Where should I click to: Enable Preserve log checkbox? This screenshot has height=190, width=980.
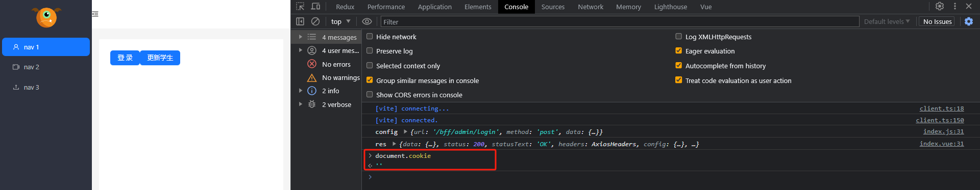pos(370,50)
